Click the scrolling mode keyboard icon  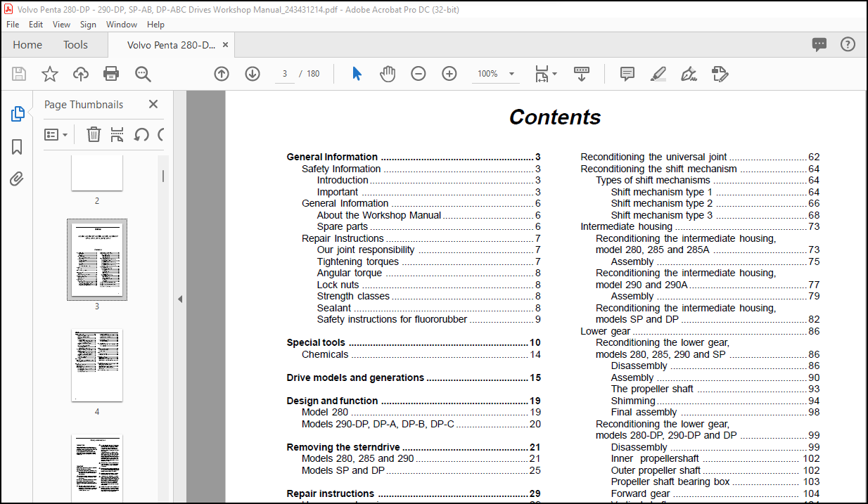tap(582, 74)
